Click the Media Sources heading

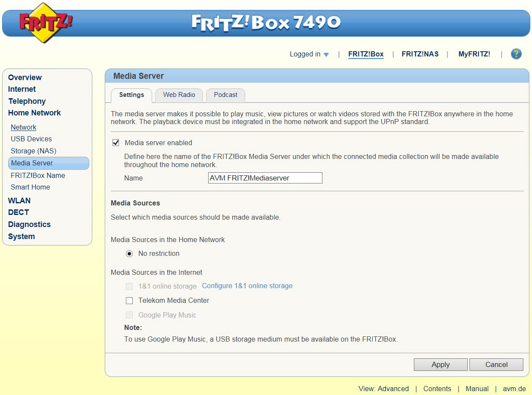coord(135,203)
